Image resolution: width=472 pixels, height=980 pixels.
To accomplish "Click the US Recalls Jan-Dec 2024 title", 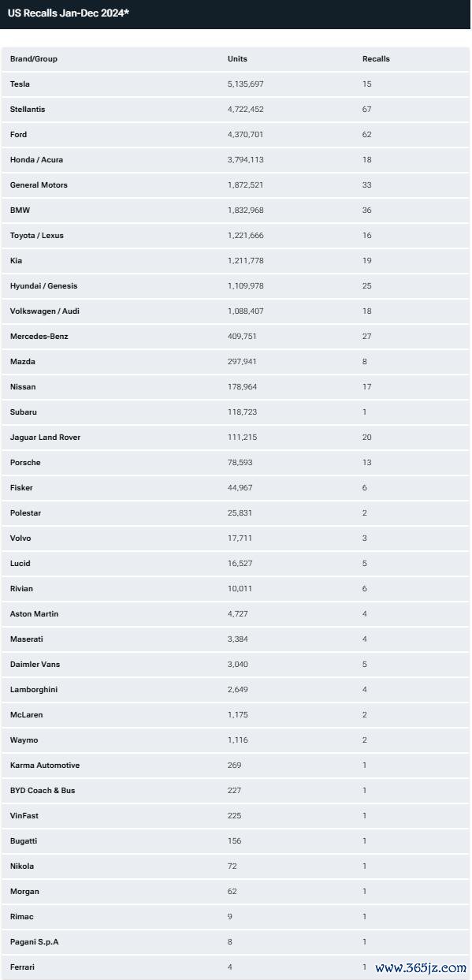I will click(x=69, y=13).
